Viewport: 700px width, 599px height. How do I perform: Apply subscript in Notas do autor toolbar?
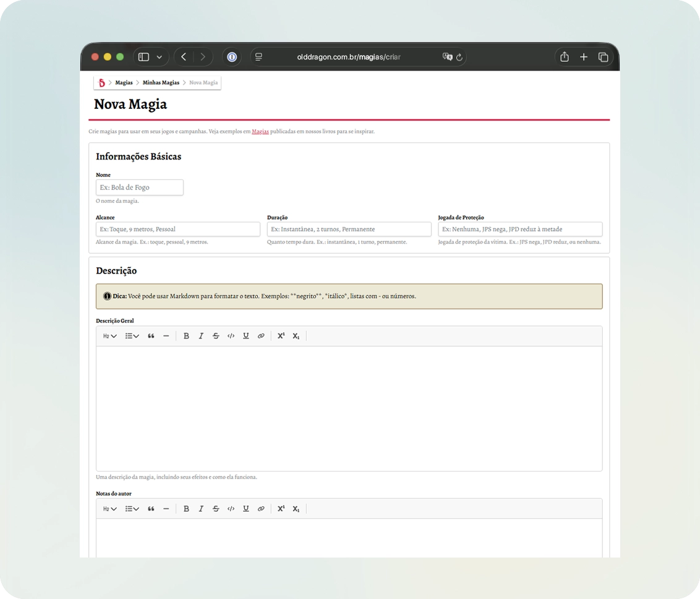(x=296, y=509)
